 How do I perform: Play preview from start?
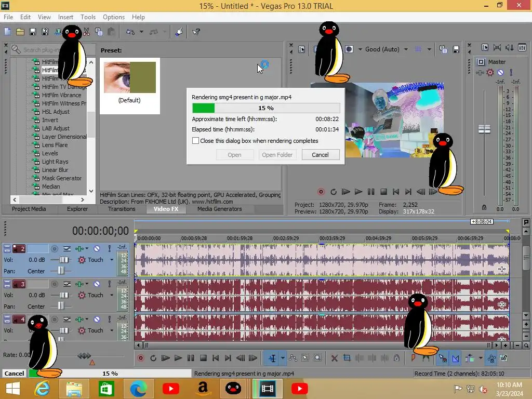[345, 192]
